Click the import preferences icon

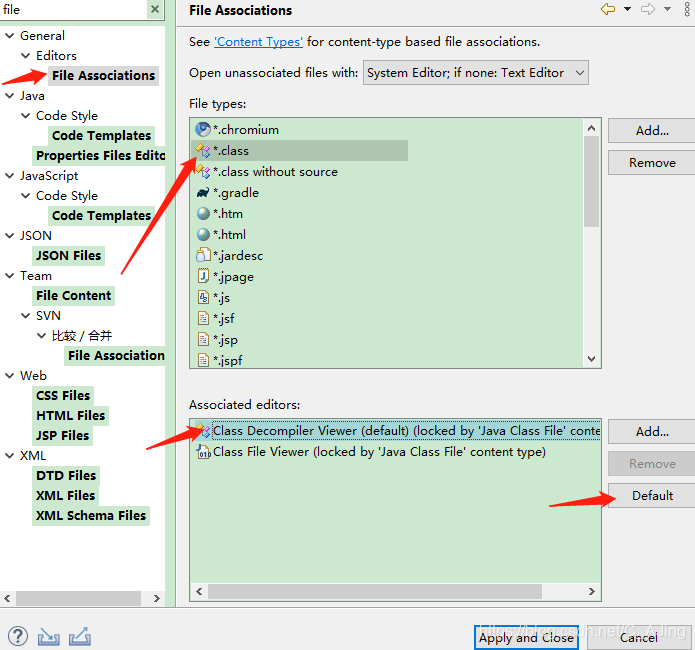[x=48, y=637]
